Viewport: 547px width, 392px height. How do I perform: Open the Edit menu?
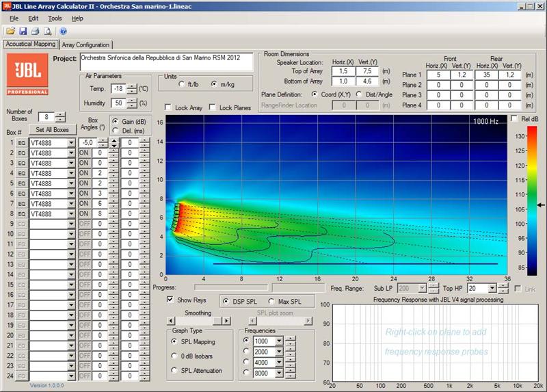[33, 18]
